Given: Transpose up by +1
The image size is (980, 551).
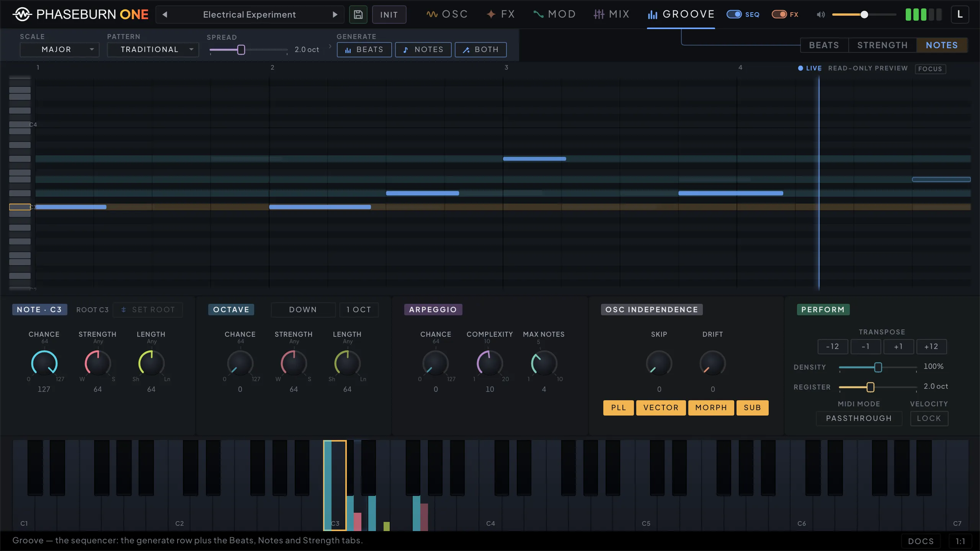Looking at the screenshot, I should point(898,346).
